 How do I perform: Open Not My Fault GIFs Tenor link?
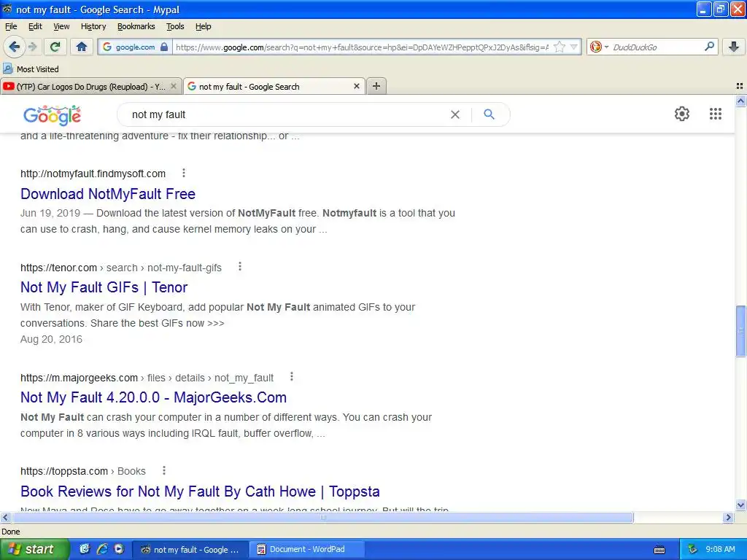click(x=104, y=287)
